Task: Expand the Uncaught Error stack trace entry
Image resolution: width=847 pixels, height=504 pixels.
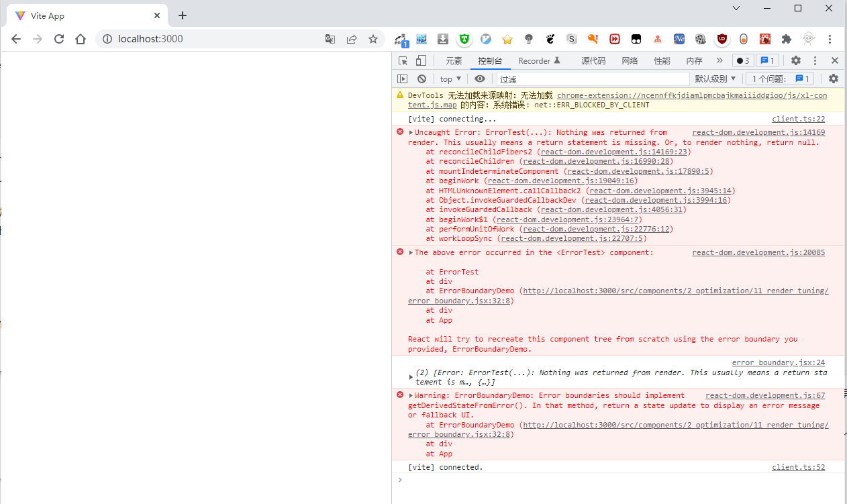Action: (411, 132)
